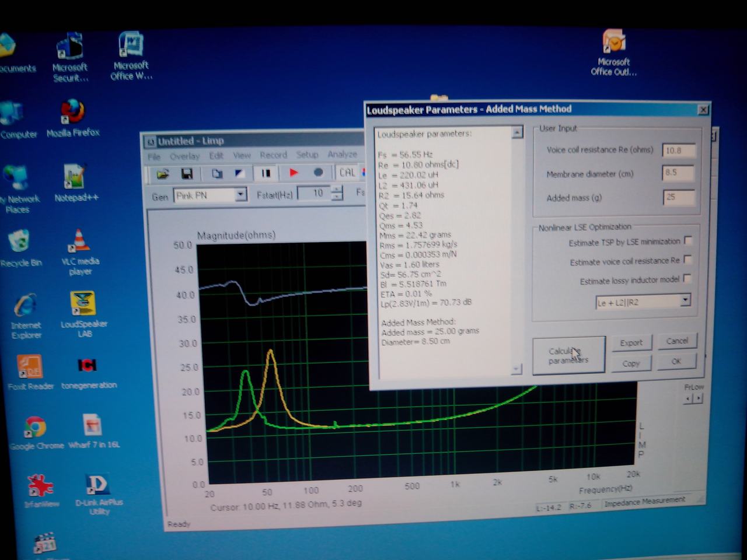
Task: Click the Added mass (g) field
Action: (679, 197)
